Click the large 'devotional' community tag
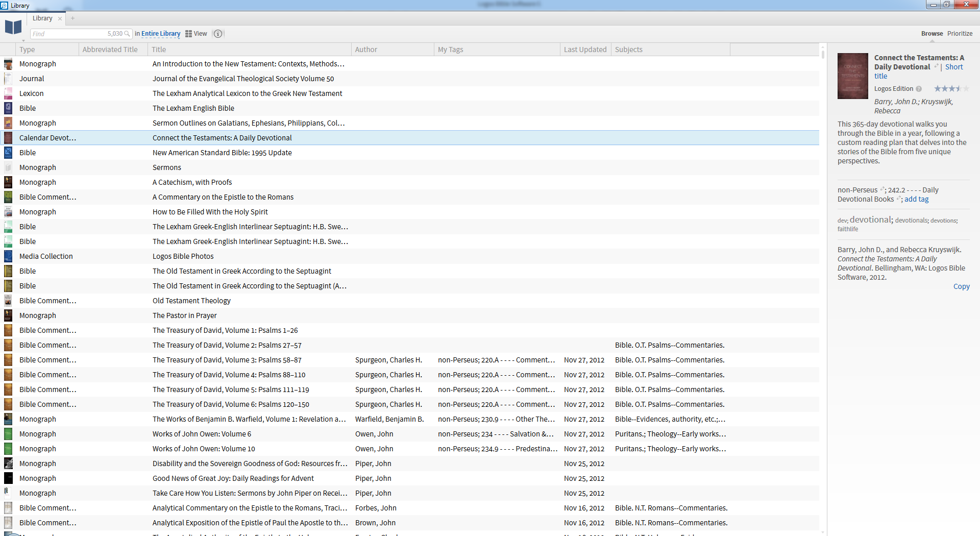 [x=871, y=220]
